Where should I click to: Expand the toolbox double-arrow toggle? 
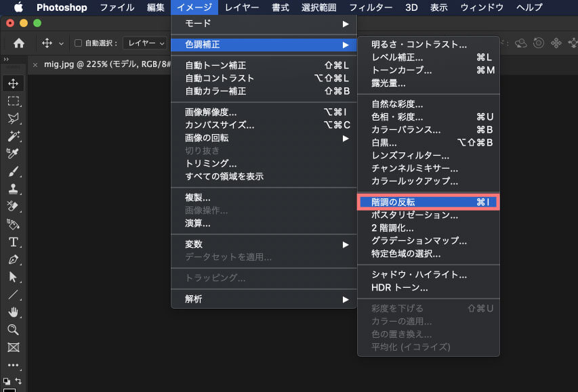point(6,60)
